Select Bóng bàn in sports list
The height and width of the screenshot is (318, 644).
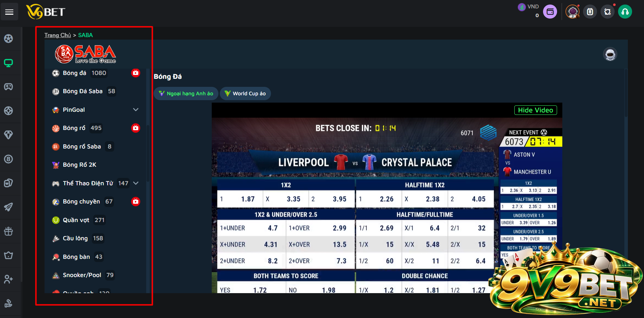76,257
